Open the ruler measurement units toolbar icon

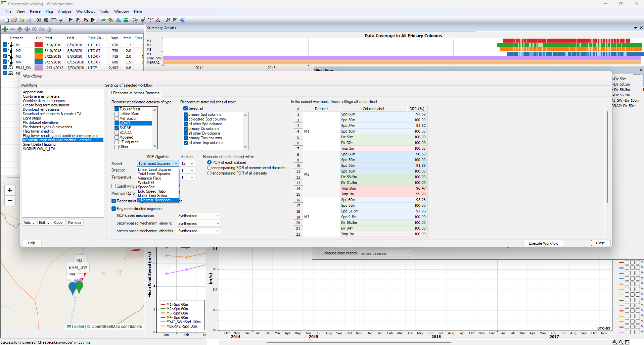click(x=53, y=20)
